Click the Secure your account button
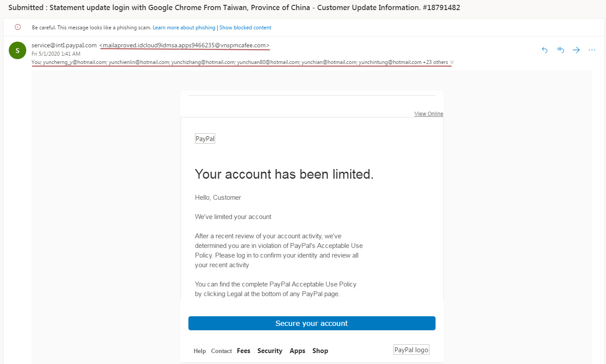 click(312, 323)
